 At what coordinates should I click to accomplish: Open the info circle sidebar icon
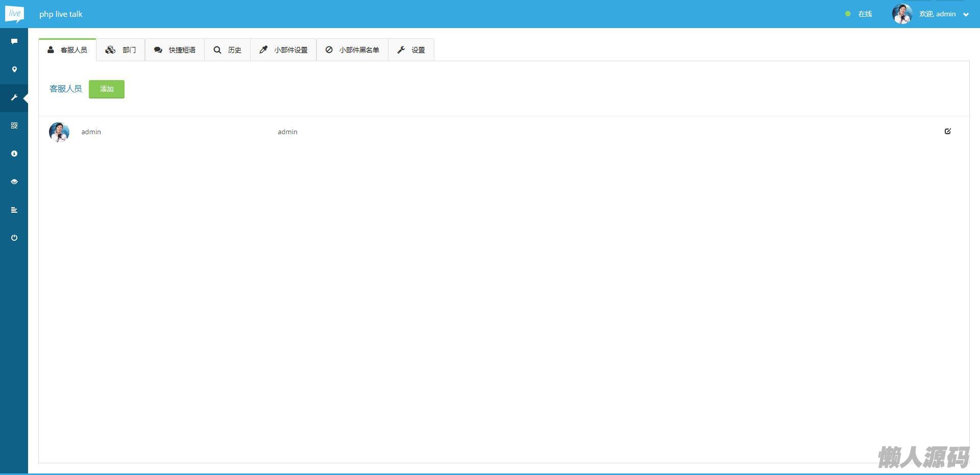(x=14, y=154)
